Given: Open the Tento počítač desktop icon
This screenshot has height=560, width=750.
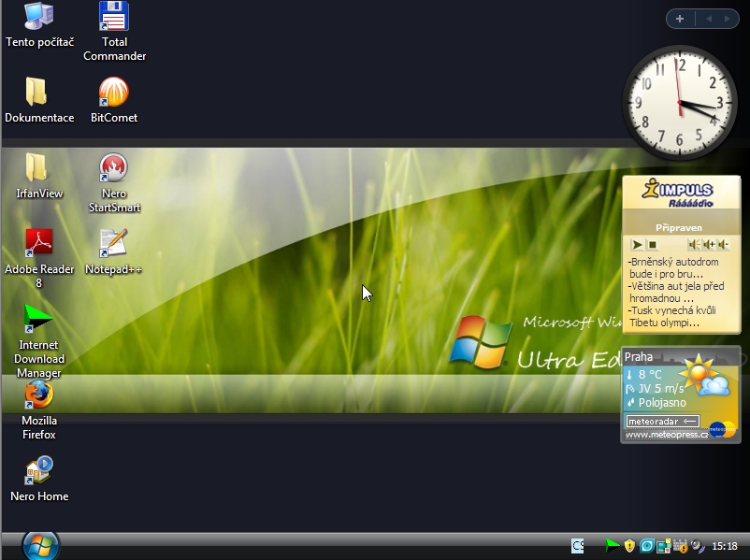Looking at the screenshot, I should point(39,25).
